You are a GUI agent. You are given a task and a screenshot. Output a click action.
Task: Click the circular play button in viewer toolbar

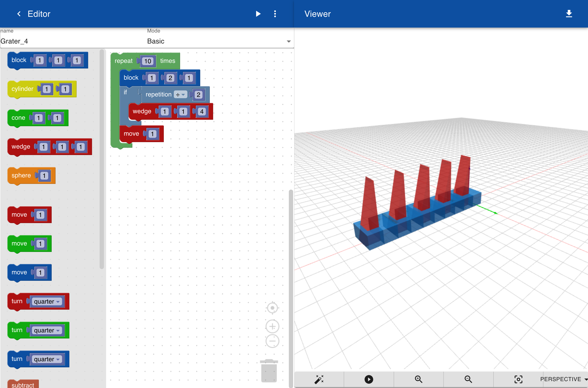[x=369, y=379]
